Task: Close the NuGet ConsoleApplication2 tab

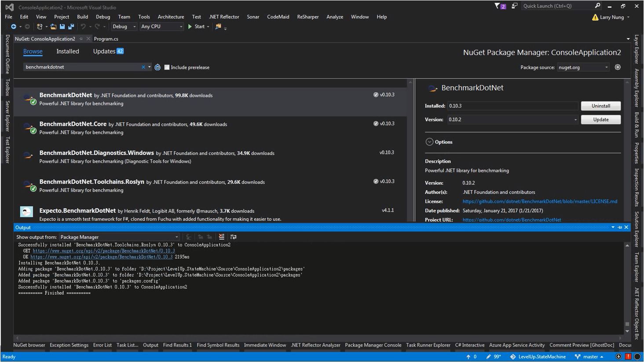Action: [88, 39]
